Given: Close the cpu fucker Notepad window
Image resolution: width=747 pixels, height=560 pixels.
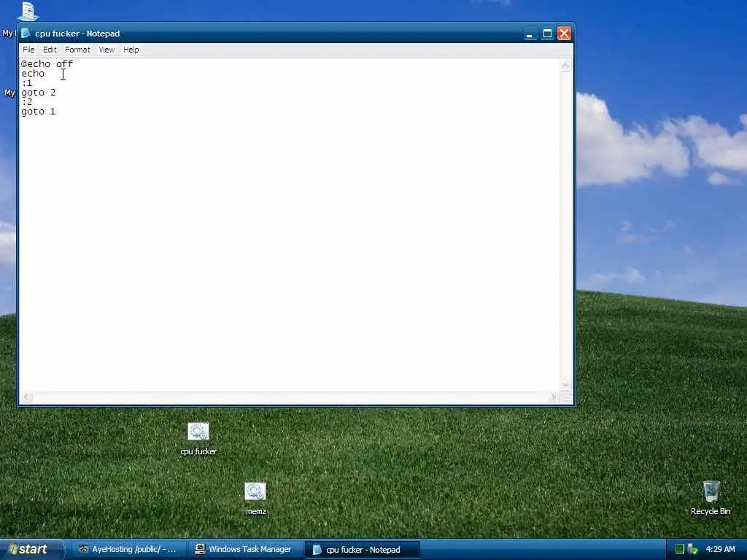Looking at the screenshot, I should point(564,34).
